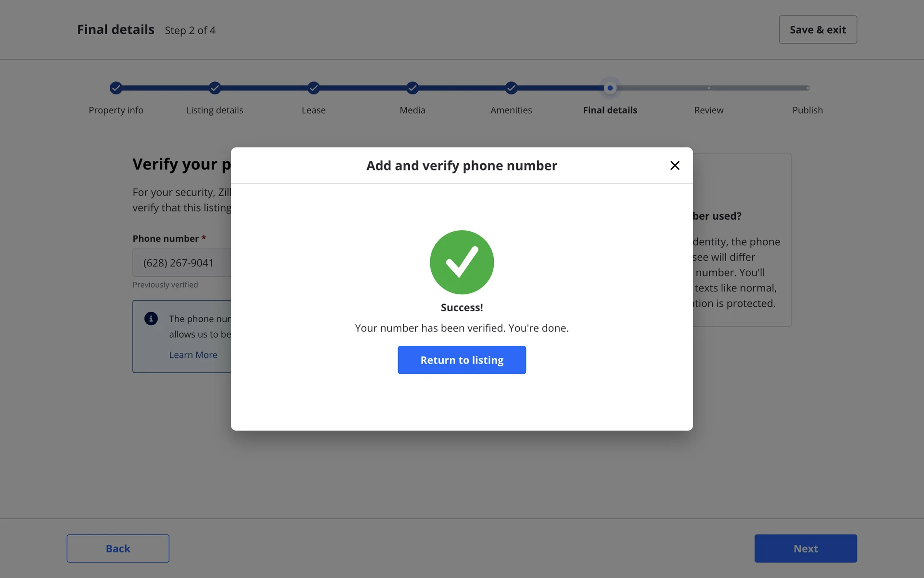This screenshot has width=924, height=578.
Task: Click the Publish step dot
Action: [808, 88]
